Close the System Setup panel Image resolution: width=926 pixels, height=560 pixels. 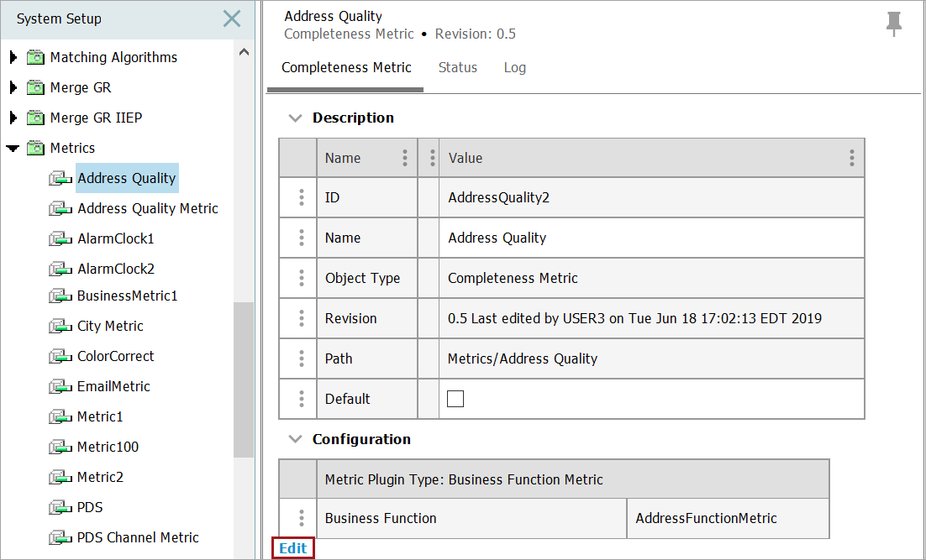pyautogui.click(x=232, y=18)
